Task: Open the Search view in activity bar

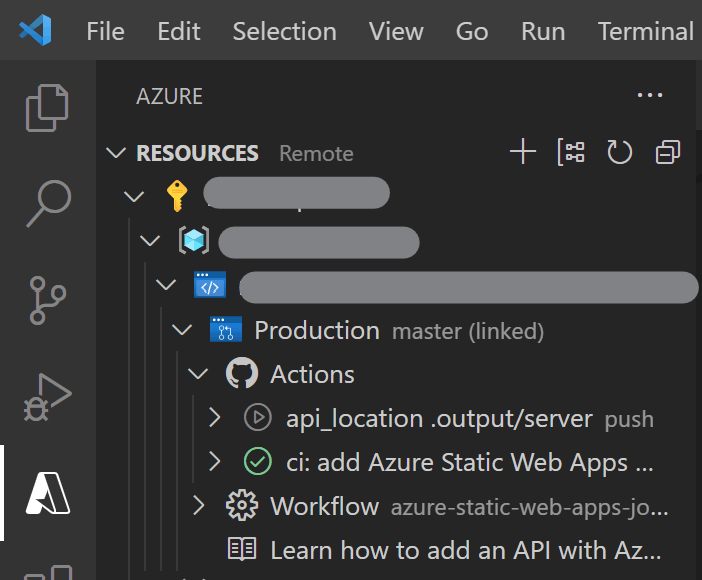Action: tap(48, 204)
